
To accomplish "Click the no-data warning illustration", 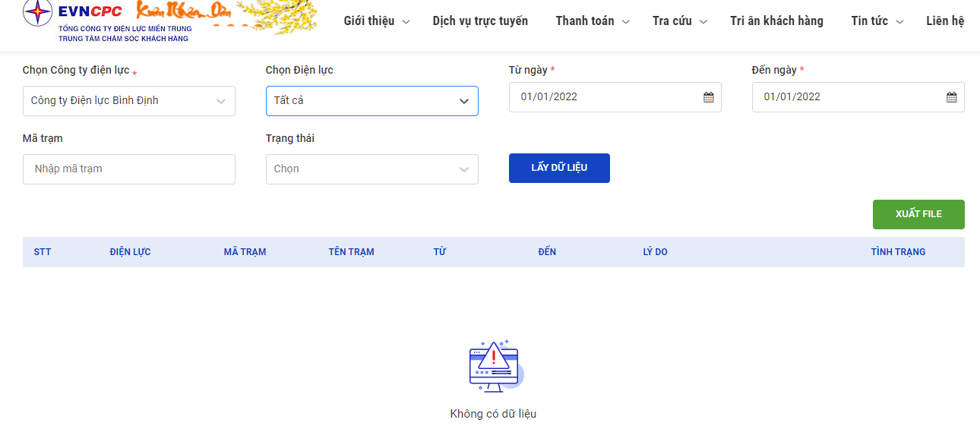I will [495, 366].
